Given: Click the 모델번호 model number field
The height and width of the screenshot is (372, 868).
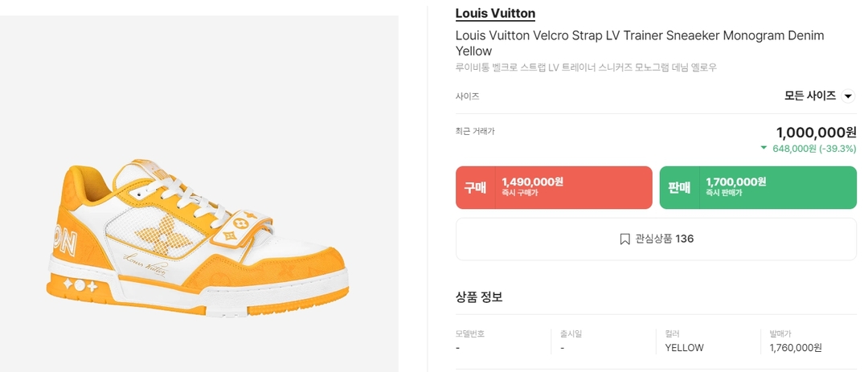Looking at the screenshot, I should pos(470,333).
